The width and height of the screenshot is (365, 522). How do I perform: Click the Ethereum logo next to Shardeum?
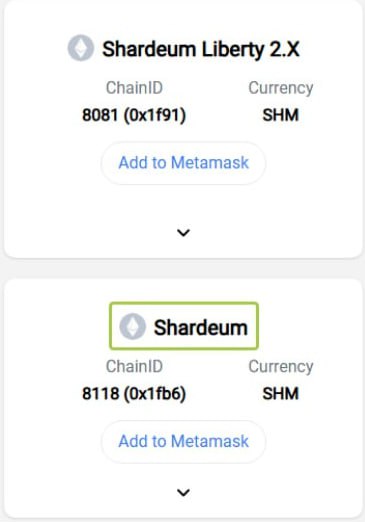(x=133, y=326)
